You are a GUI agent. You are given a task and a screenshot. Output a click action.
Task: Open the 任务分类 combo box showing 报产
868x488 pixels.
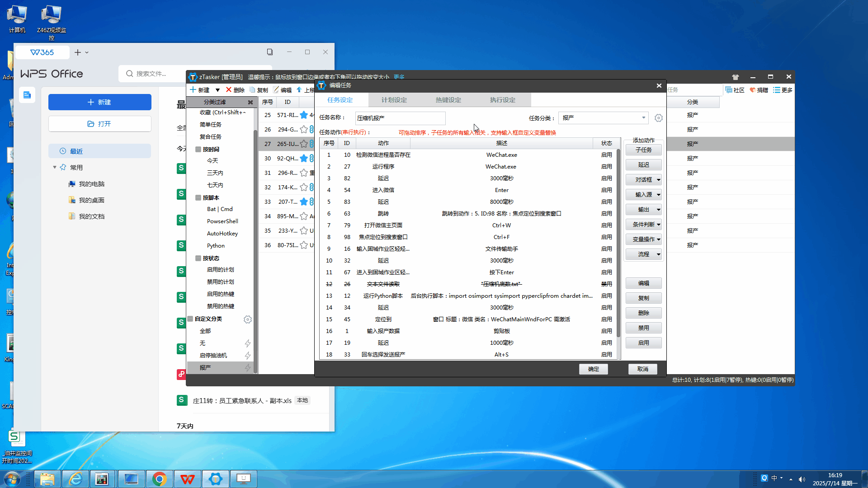click(x=603, y=118)
